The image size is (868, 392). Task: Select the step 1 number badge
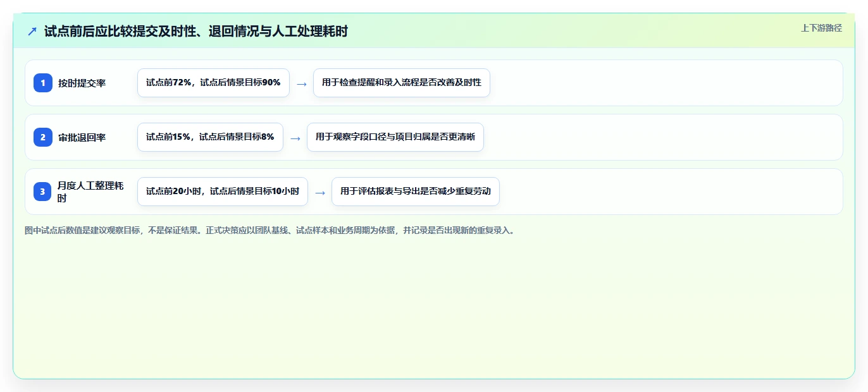(x=43, y=83)
